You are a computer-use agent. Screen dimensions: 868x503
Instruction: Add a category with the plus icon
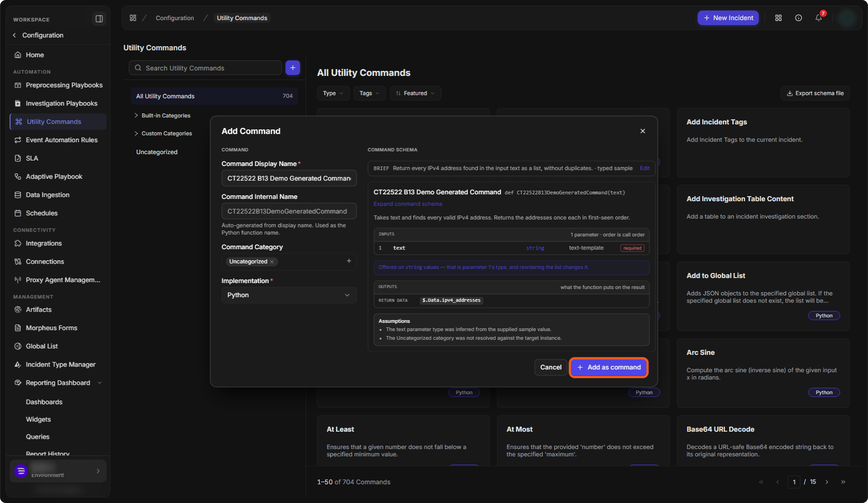click(349, 261)
